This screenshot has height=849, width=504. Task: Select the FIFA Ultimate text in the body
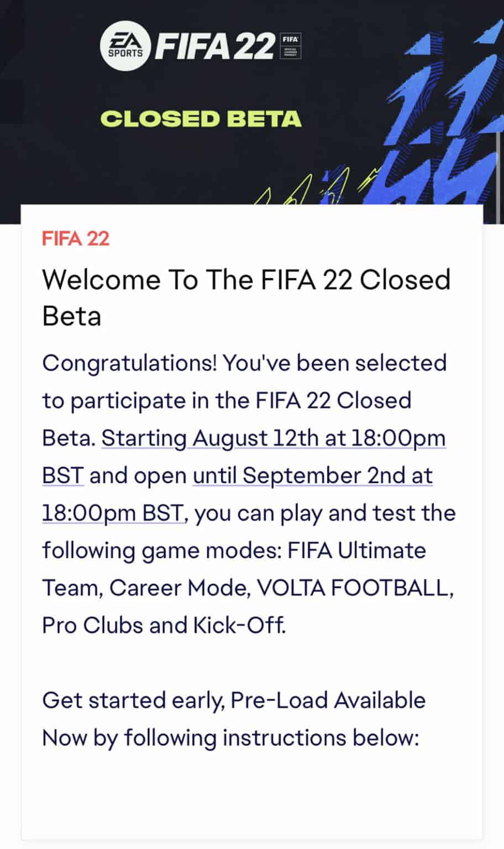[x=357, y=551]
